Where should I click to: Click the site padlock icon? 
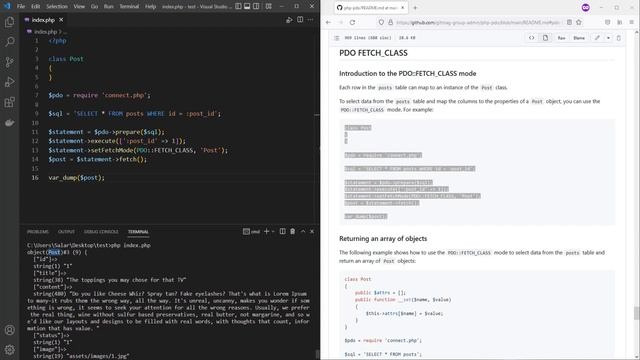coord(390,22)
